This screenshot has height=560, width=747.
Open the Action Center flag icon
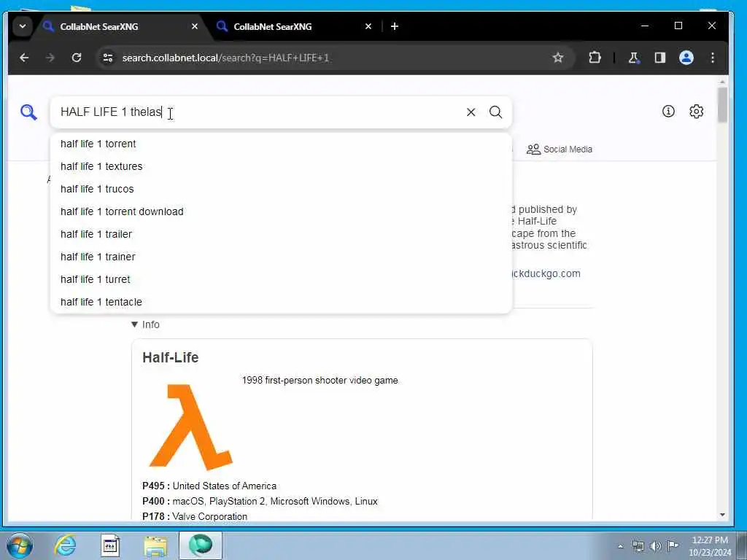(x=673, y=546)
